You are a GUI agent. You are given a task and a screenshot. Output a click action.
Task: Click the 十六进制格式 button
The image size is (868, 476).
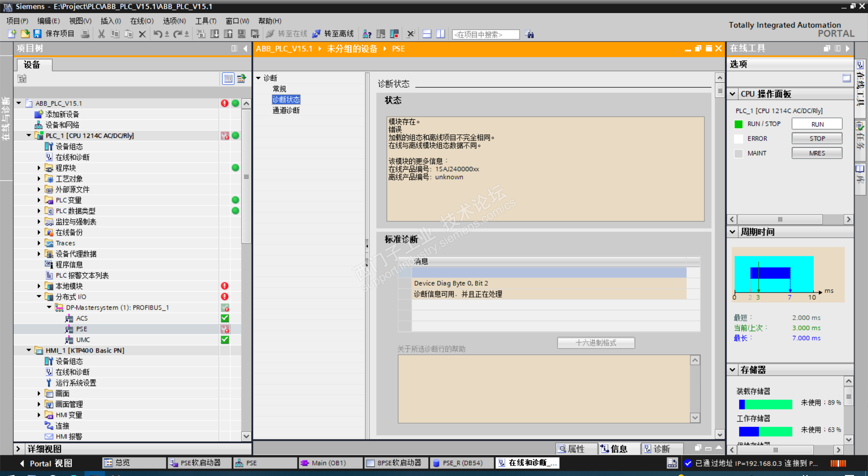coord(596,343)
